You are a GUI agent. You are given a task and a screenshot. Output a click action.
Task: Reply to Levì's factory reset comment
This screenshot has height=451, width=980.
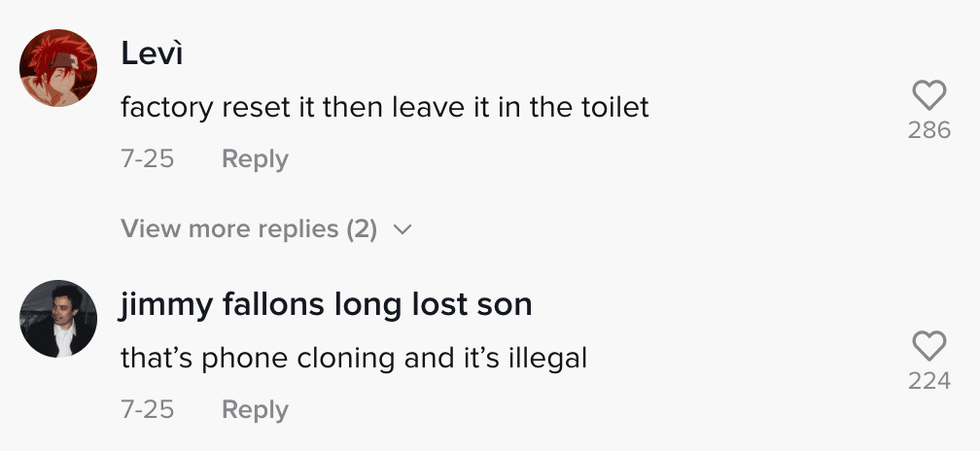click(x=255, y=158)
